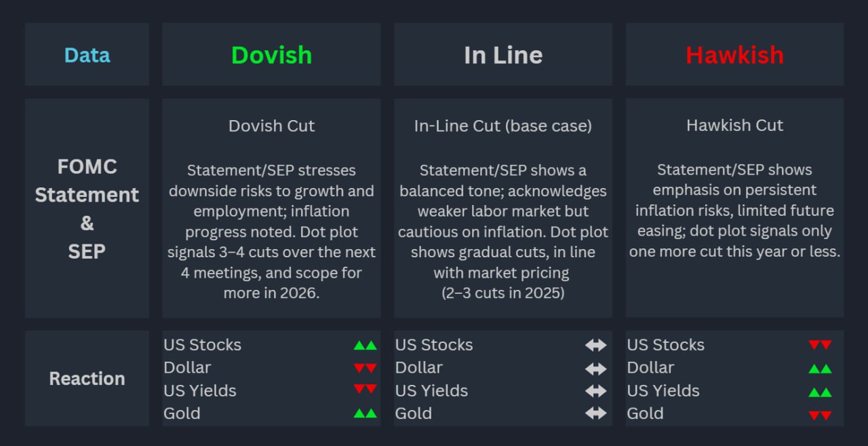Click green up arrows beside Hawkish US Yields
Screen dimensions: 868x446
(x=820, y=392)
